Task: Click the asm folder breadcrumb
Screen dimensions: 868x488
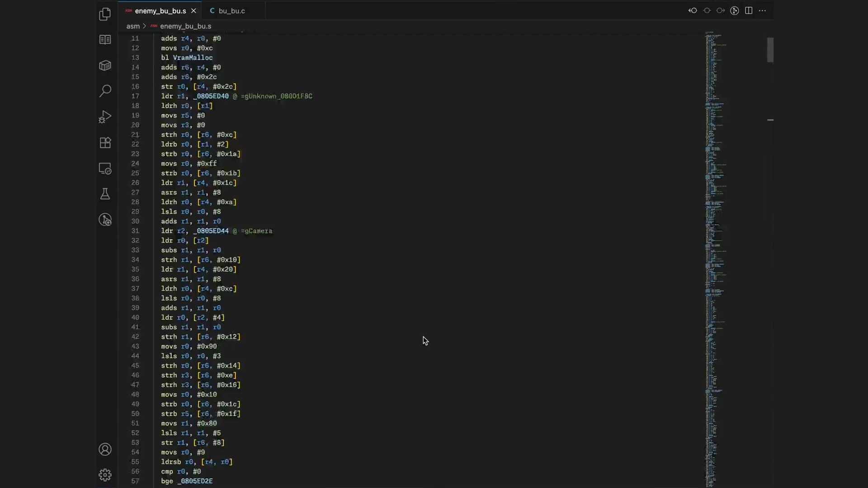Action: (132, 26)
